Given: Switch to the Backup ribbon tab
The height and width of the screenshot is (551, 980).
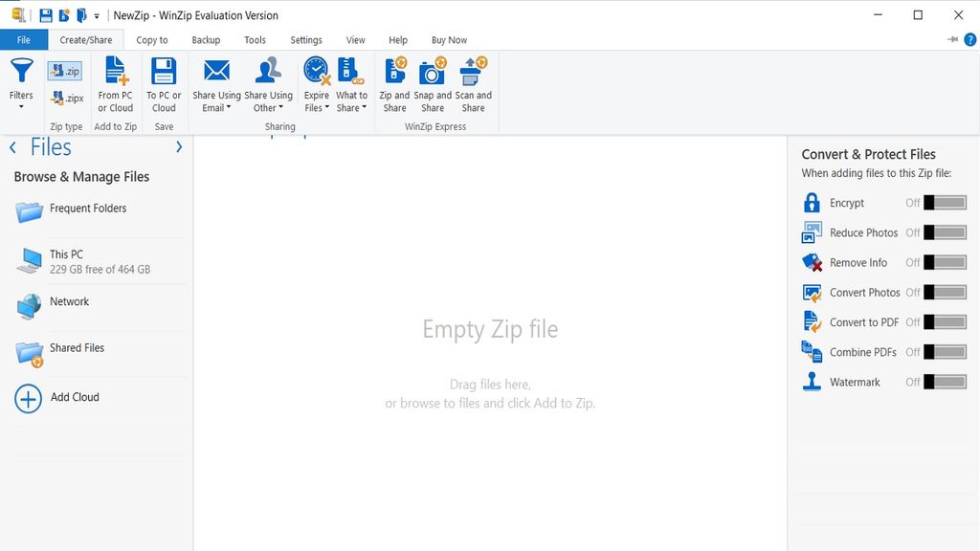Looking at the screenshot, I should click(205, 39).
